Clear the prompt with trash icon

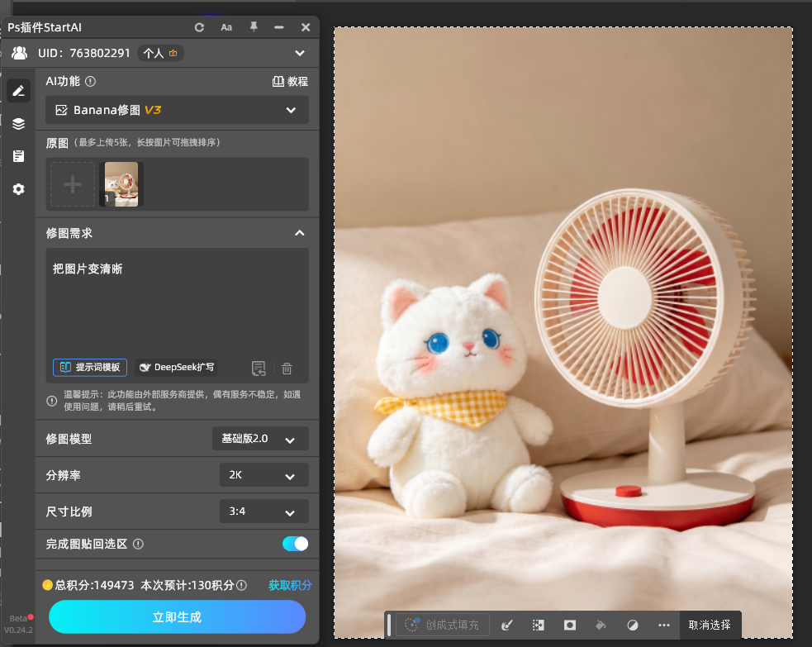coord(287,369)
